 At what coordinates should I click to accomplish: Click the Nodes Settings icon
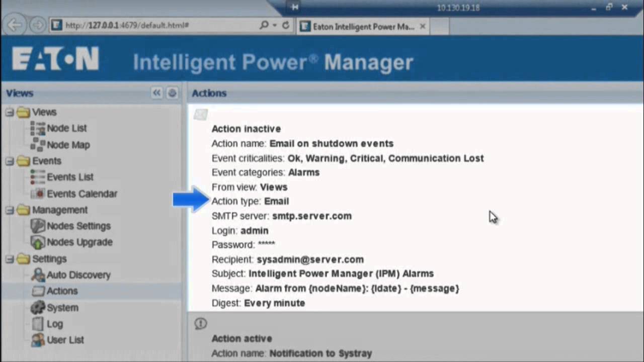pos(38,226)
